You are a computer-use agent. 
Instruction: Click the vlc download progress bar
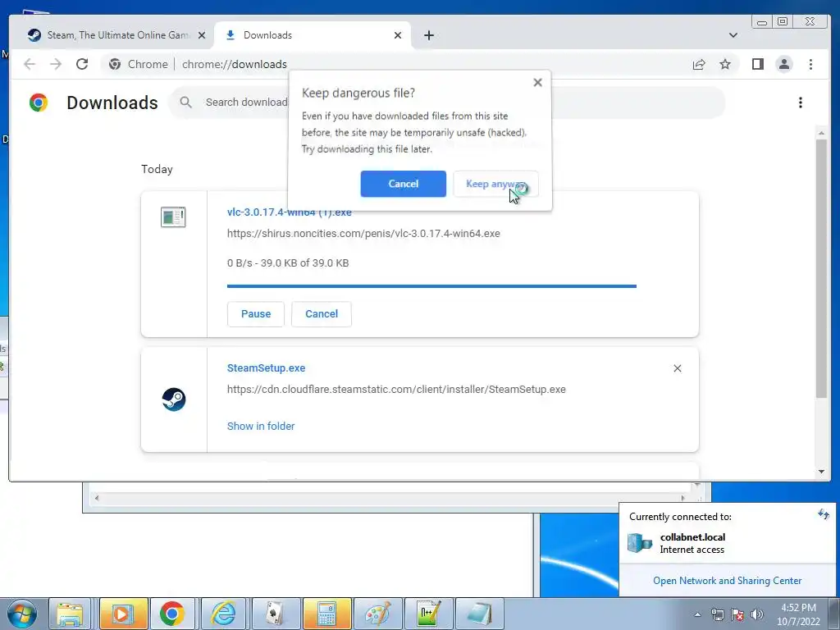tap(431, 286)
